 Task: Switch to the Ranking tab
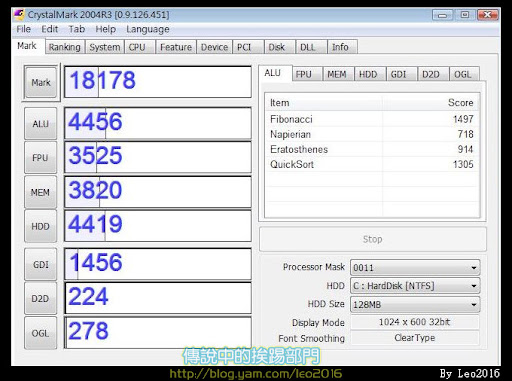pyautogui.click(x=65, y=47)
